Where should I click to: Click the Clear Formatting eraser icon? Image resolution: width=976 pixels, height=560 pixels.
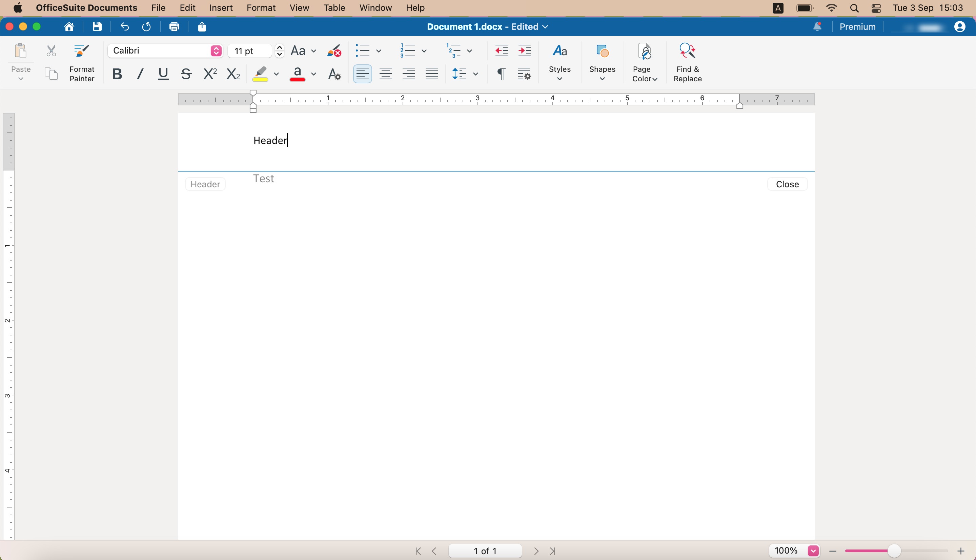[x=334, y=51]
